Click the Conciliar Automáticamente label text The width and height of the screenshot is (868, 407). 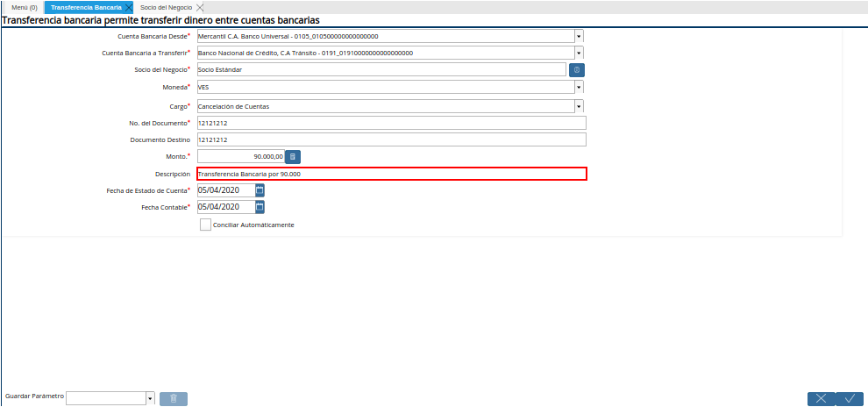[x=253, y=225]
